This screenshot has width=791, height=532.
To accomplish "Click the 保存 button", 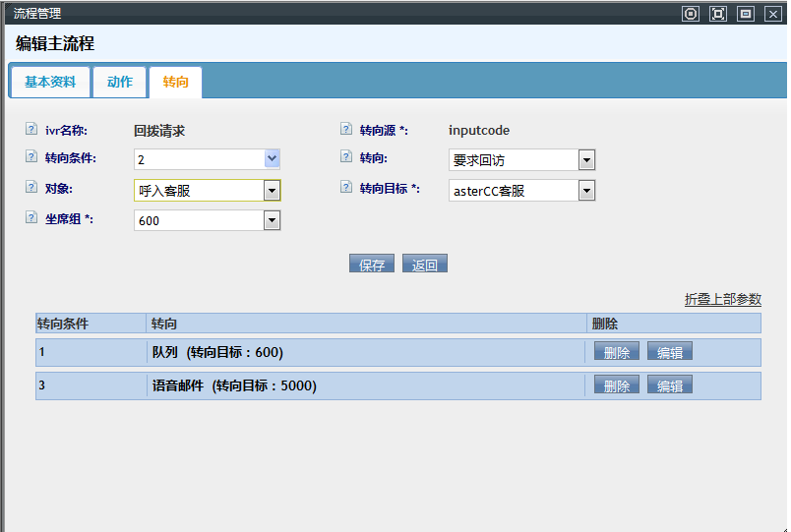I will pos(372,265).
